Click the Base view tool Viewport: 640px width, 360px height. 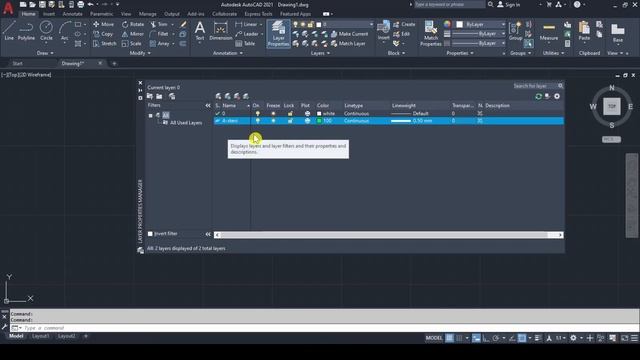[x=618, y=33]
